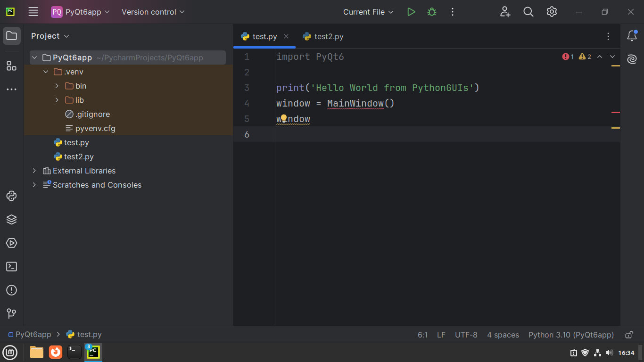Open Code With Me add-user icon
Screen dimensions: 644x362
click(505, 12)
